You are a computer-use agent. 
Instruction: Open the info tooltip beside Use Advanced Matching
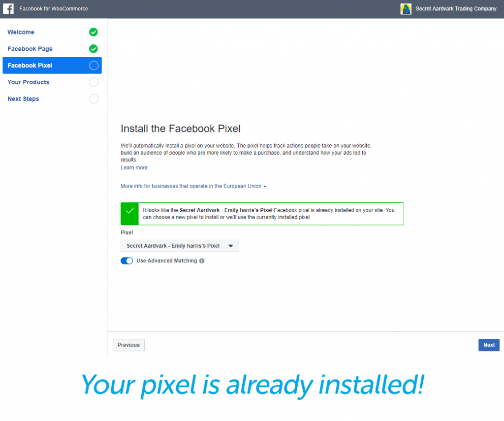[201, 260]
